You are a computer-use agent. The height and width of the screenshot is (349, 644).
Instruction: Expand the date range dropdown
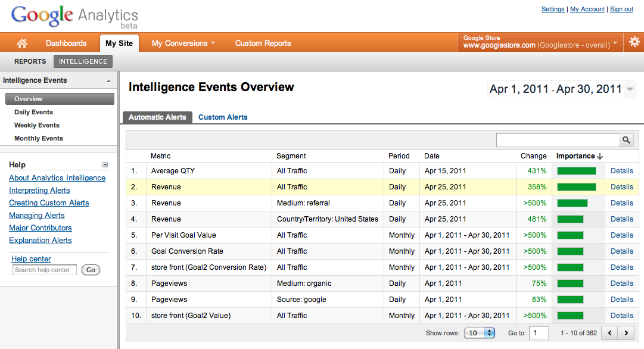click(x=629, y=89)
